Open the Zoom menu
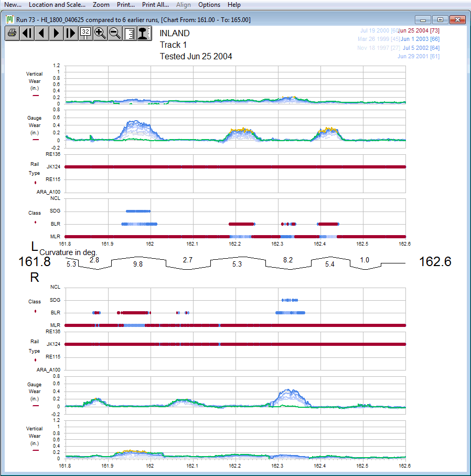This screenshot has height=476, width=471. (101, 5)
